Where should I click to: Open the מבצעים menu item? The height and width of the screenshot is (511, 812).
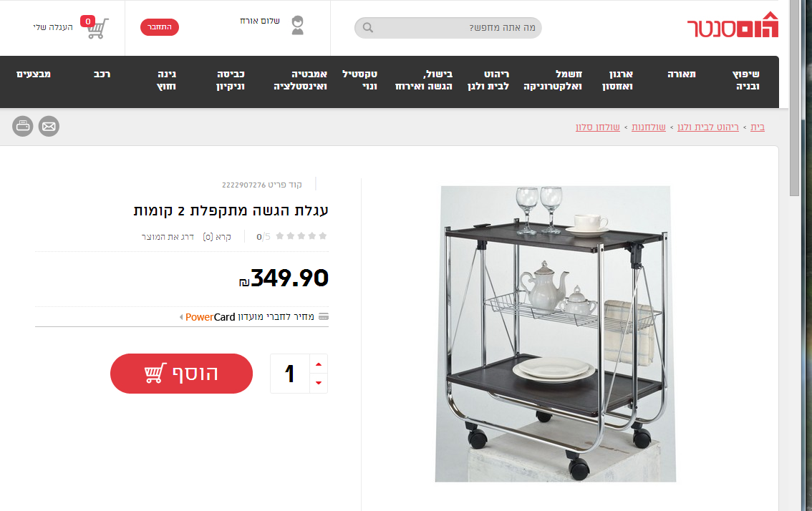(x=34, y=74)
